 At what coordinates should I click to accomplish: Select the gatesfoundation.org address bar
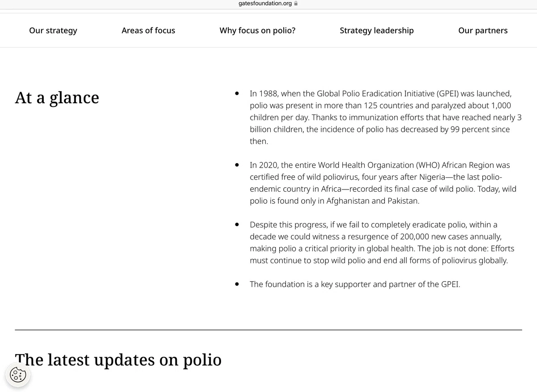(268, 4)
